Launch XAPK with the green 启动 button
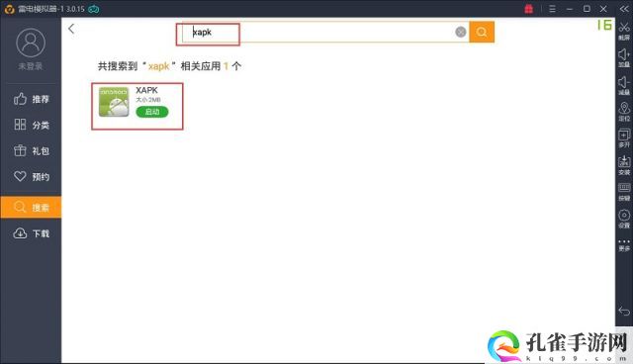 [151, 112]
